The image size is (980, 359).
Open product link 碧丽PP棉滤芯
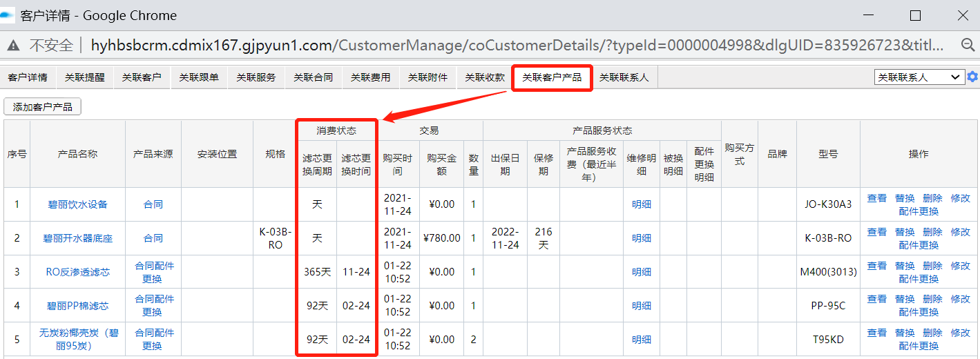[77, 306]
